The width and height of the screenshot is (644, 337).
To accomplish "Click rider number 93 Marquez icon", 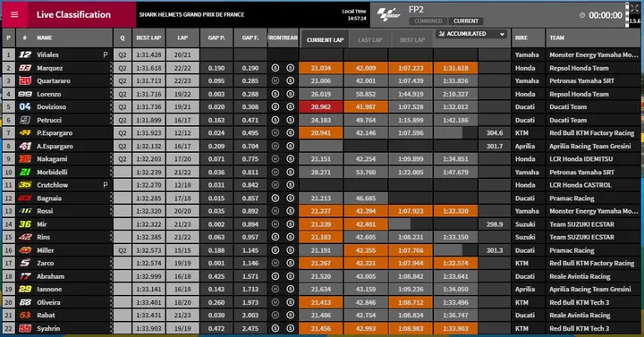I will point(25,68).
